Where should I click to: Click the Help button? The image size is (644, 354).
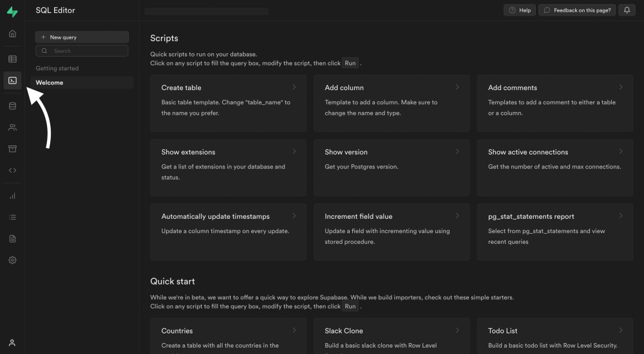point(520,10)
